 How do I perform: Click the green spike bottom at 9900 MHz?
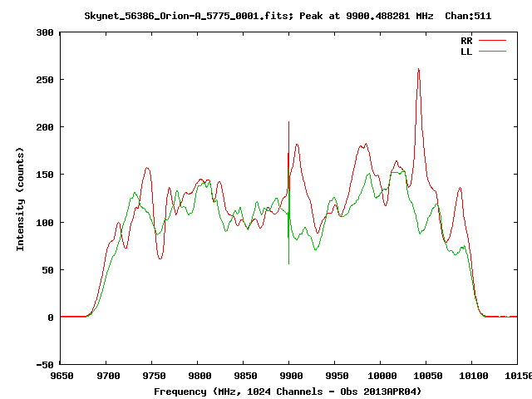click(x=288, y=264)
